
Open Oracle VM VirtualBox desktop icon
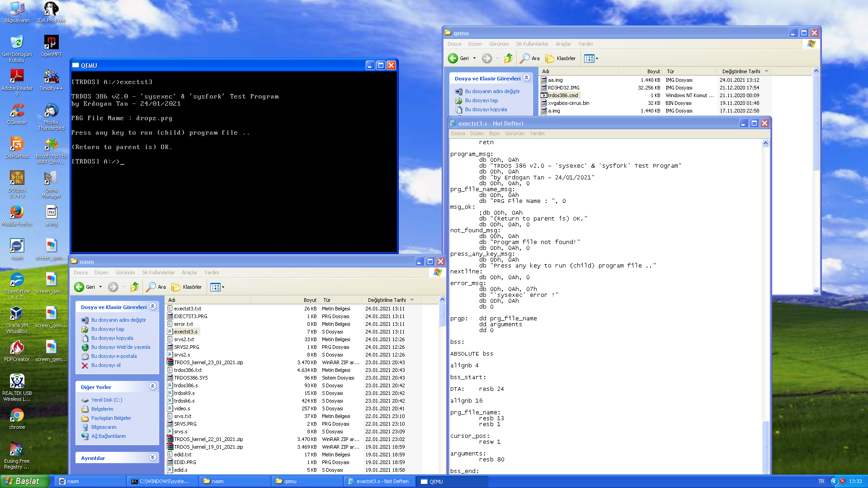click(x=17, y=314)
